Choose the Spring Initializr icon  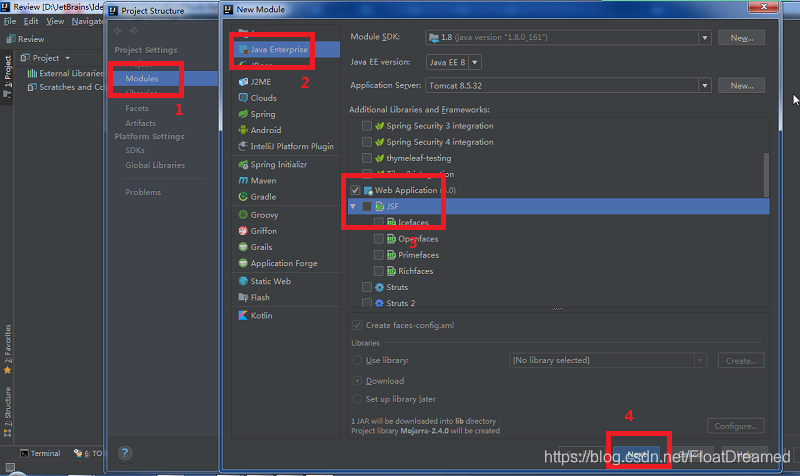coord(243,164)
